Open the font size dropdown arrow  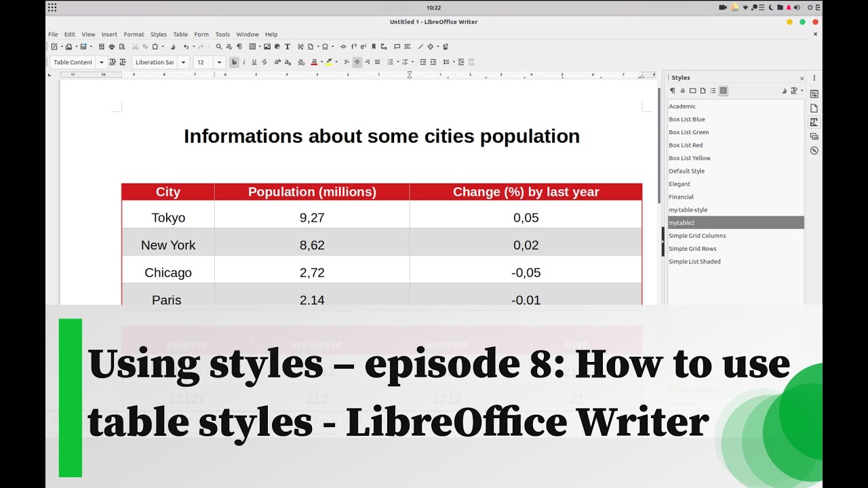[x=220, y=62]
